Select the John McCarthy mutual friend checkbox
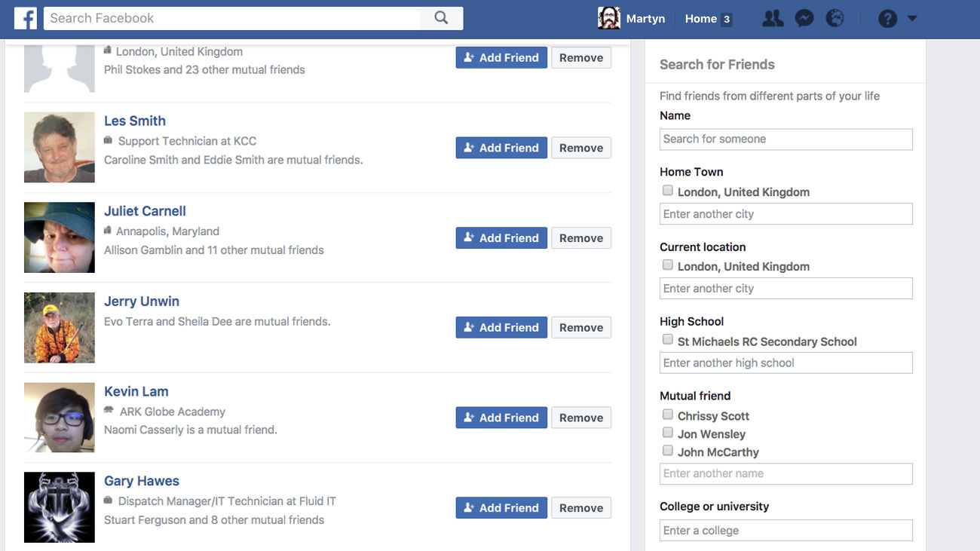Viewport: 980px width, 551px height. pos(667,451)
